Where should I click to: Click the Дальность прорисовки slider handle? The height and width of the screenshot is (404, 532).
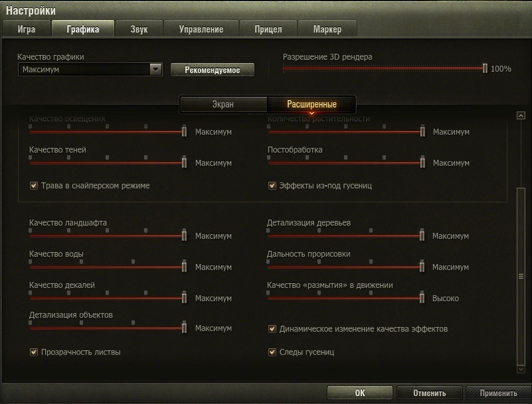[x=422, y=267]
